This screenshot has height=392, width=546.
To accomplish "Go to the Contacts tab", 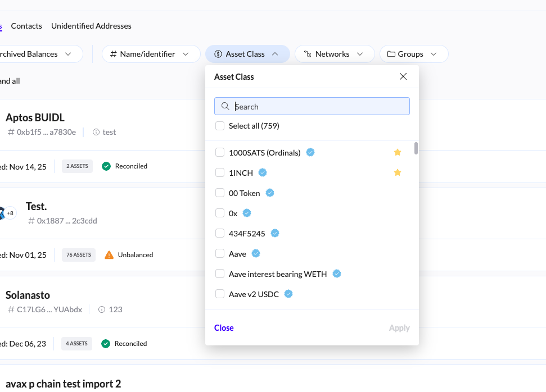I will point(26,26).
